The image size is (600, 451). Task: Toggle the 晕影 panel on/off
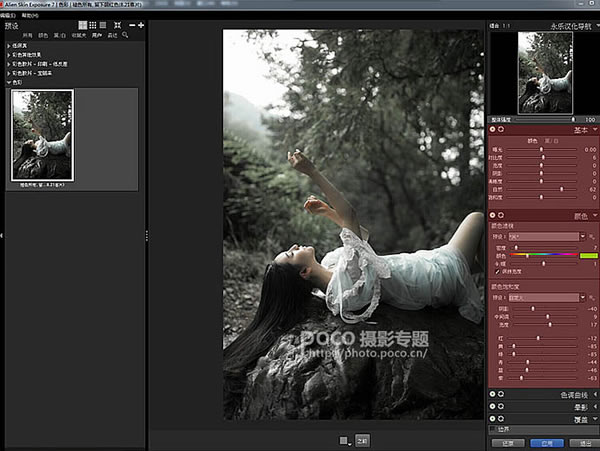point(493,406)
